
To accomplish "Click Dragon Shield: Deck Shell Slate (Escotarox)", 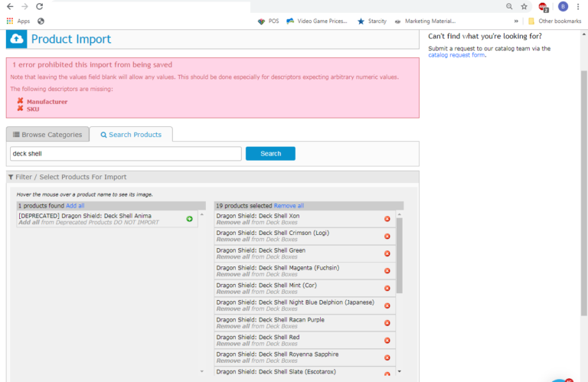I will coord(276,372).
